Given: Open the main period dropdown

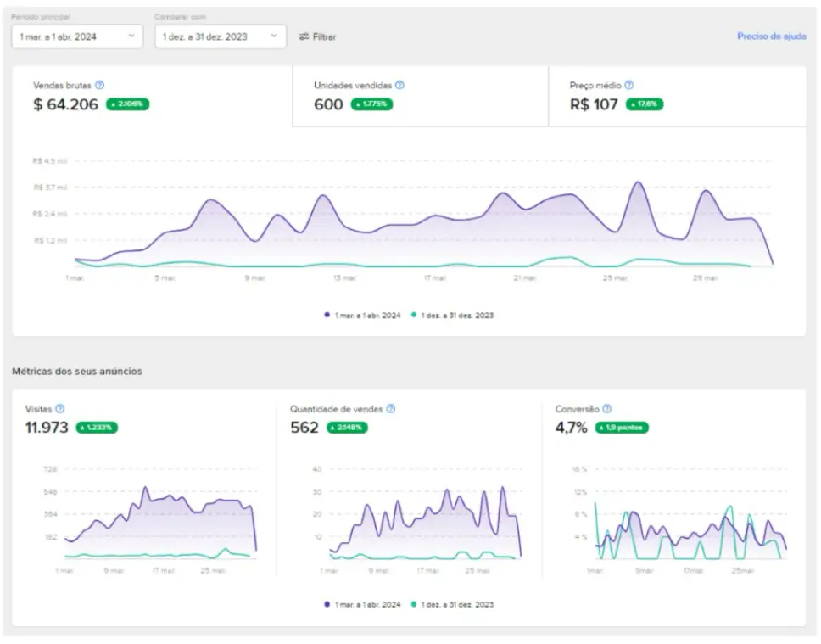Looking at the screenshot, I should pos(77,36).
